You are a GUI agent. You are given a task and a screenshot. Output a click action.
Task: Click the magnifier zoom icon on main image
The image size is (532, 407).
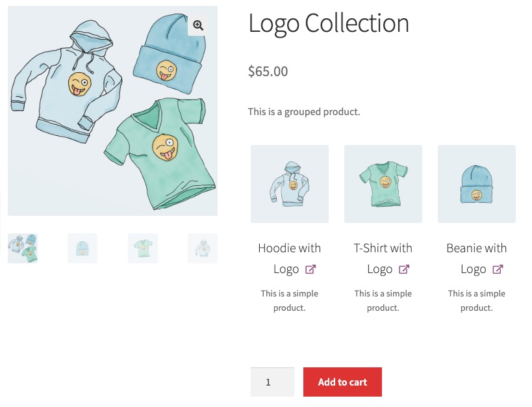click(x=198, y=25)
